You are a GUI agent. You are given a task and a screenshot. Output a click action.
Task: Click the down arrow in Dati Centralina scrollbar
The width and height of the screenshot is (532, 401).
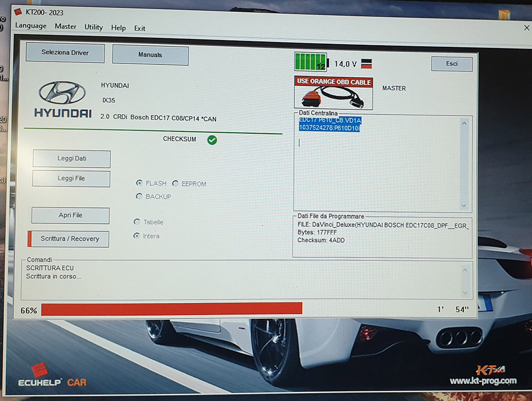(x=464, y=206)
